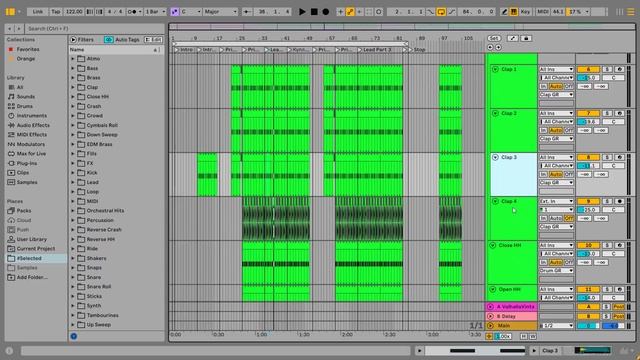
Task: Toggle the scale mode icon beside key C
Action: pos(174,12)
